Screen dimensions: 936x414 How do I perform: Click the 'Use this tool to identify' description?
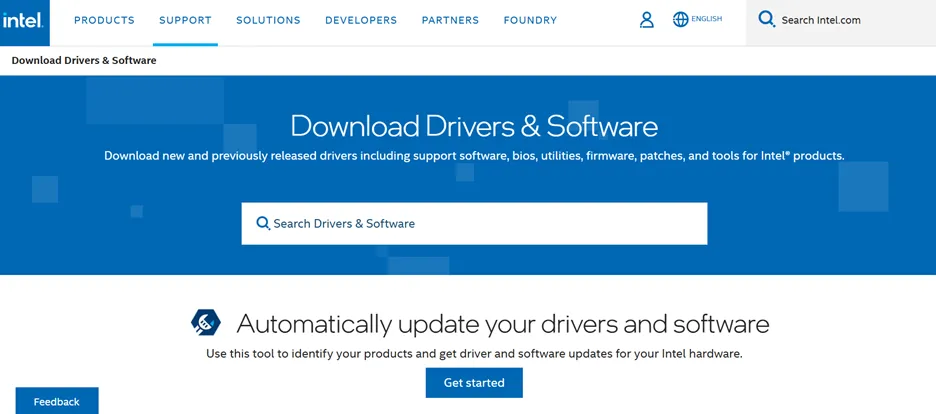[474, 354]
